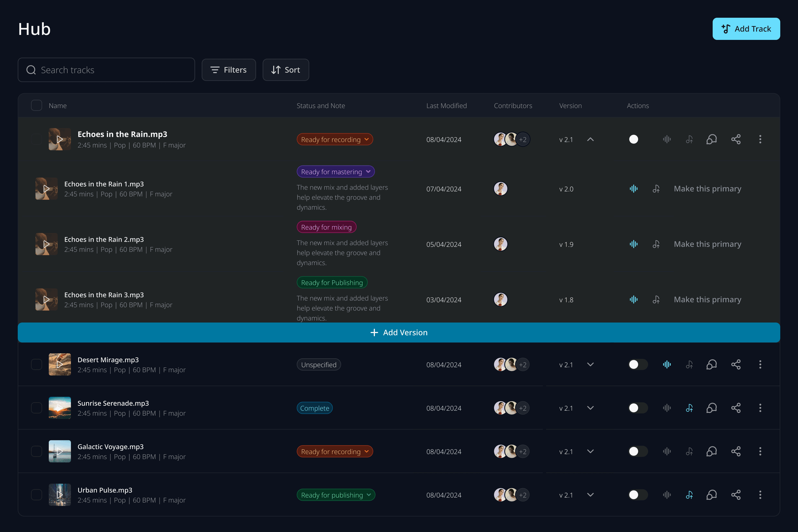Click waveform icon for Desert Mirage track
Screen dimensions: 798x532
pos(667,364)
